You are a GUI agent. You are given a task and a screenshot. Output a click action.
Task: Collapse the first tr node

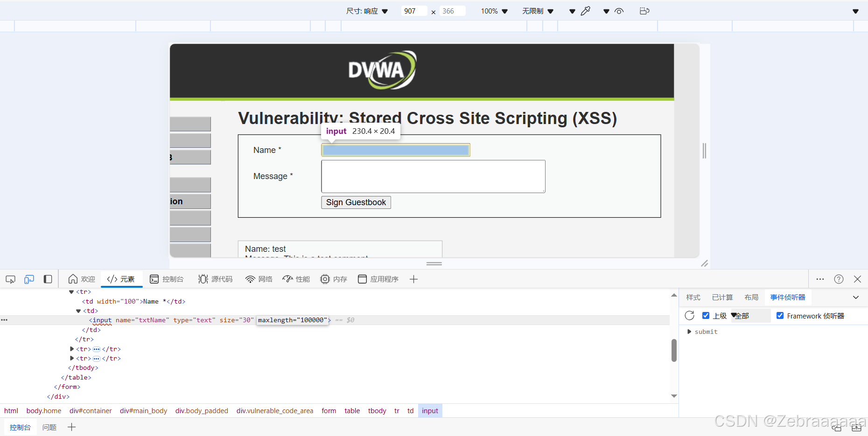point(71,292)
